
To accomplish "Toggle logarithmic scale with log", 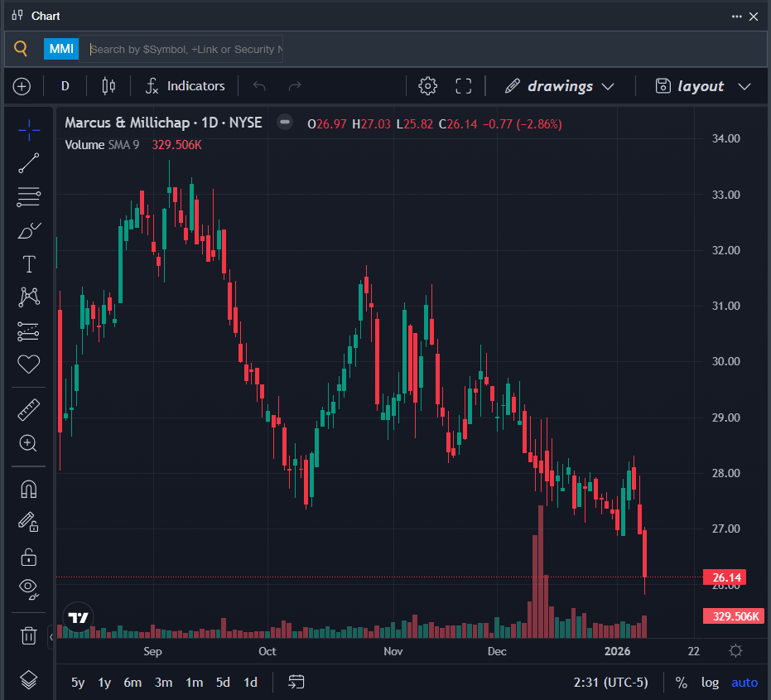I will 710,683.
